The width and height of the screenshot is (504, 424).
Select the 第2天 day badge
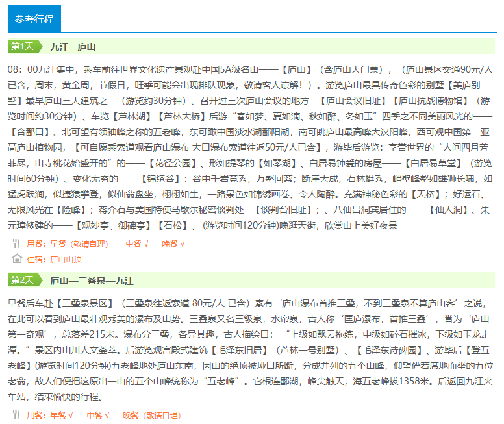pyautogui.click(x=25, y=280)
